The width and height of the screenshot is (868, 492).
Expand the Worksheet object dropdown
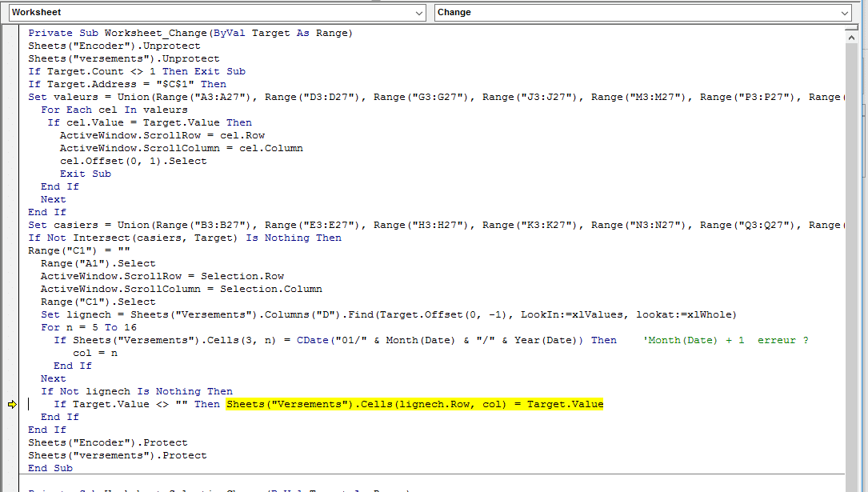[x=420, y=13]
